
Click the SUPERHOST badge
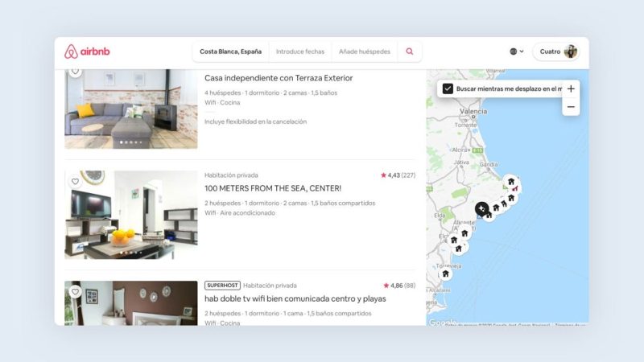tap(222, 286)
